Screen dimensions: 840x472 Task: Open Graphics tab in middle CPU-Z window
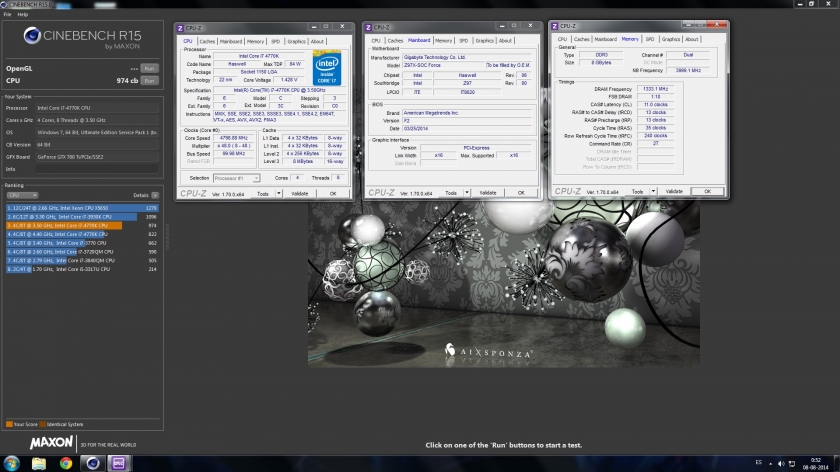click(x=484, y=41)
